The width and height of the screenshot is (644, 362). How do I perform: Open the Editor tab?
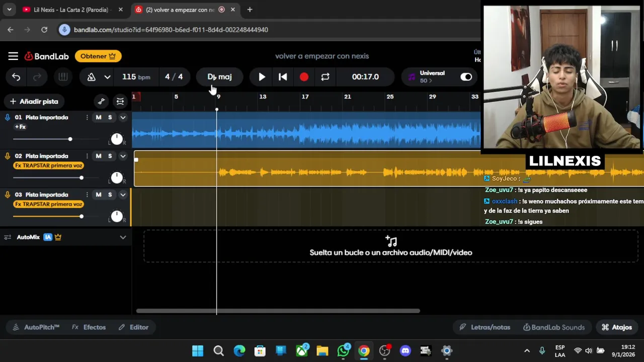133,327
